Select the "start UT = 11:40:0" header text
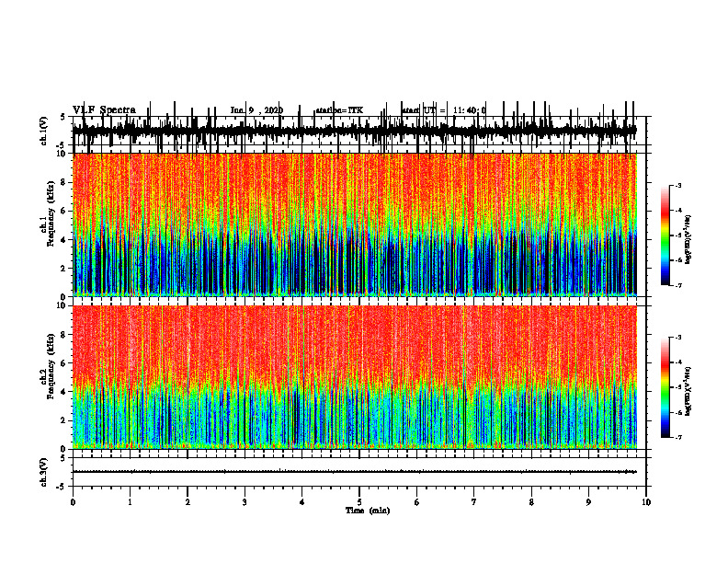 (444, 110)
